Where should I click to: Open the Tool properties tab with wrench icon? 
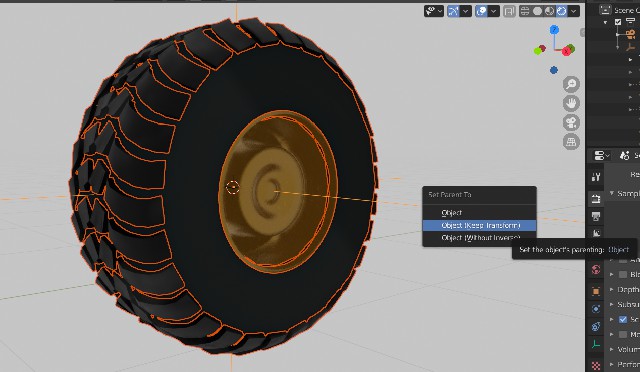[596, 177]
